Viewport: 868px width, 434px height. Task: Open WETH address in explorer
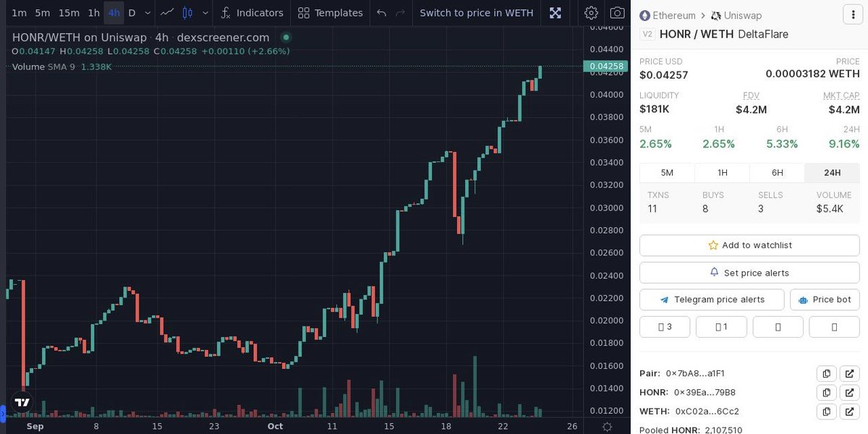[x=849, y=411]
